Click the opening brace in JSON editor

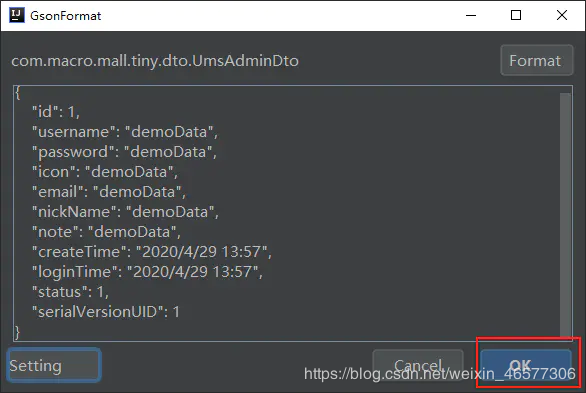[18, 93]
